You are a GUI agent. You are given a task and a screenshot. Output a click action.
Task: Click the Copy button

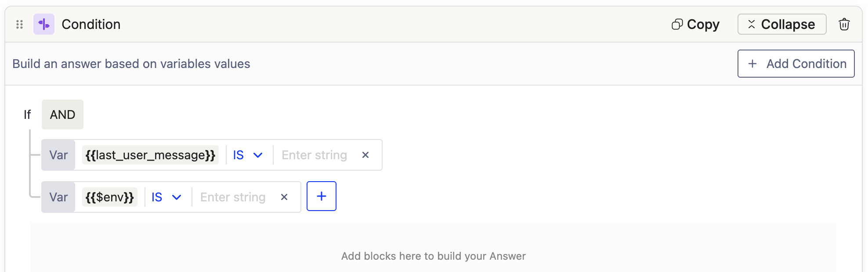click(x=696, y=24)
